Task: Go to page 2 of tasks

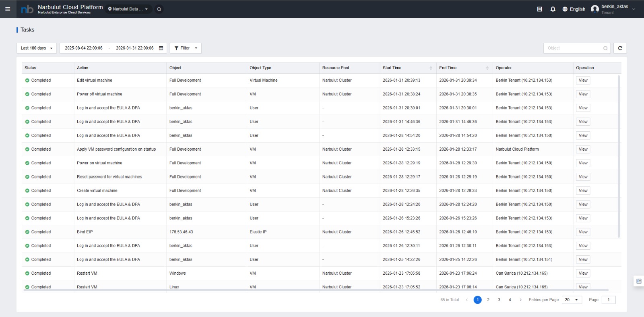Action: click(x=488, y=300)
